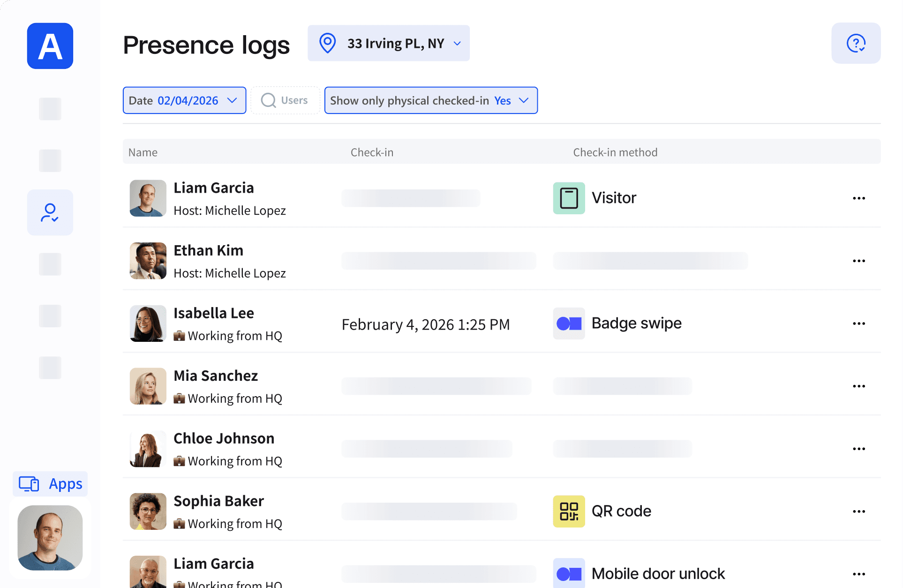Click the Visitor check-in icon for Liam Garcia
Image resolution: width=903 pixels, height=588 pixels.
click(569, 197)
